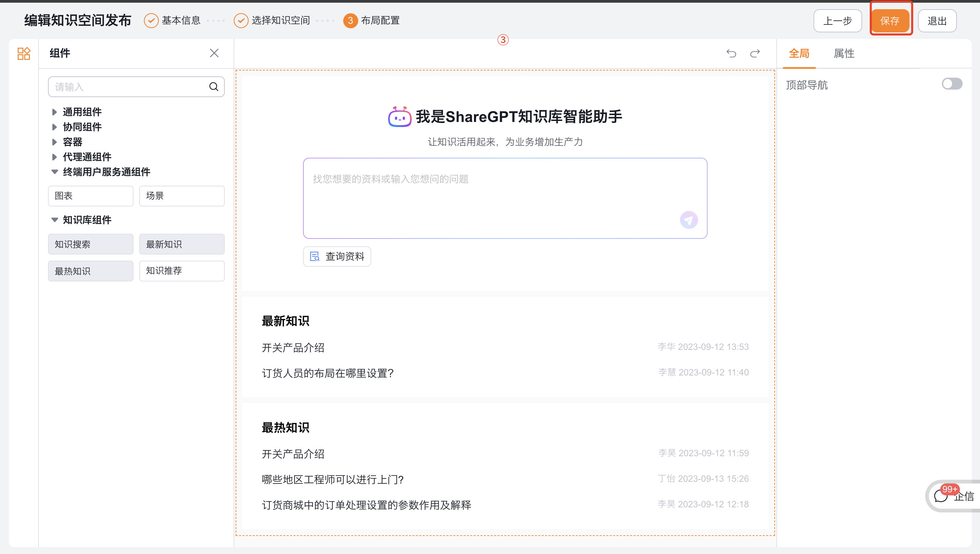The image size is (980, 554).
Task: Switch to the 全局 tab
Action: 799,54
